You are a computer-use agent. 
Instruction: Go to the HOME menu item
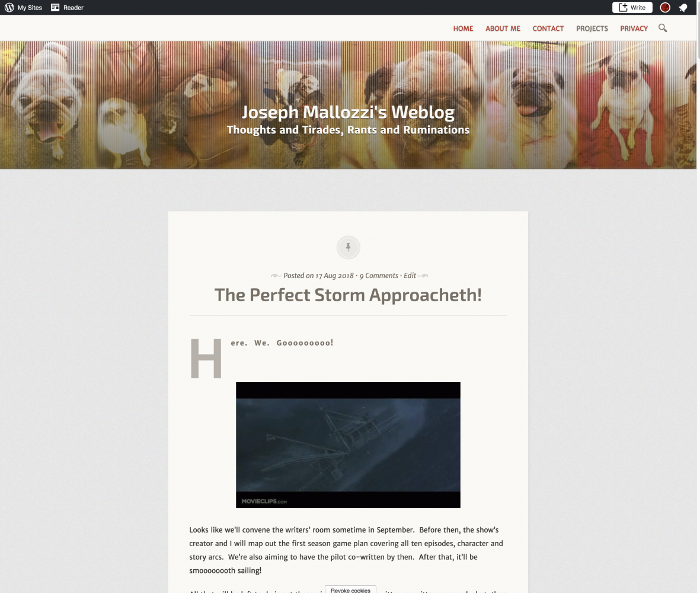[x=463, y=28]
